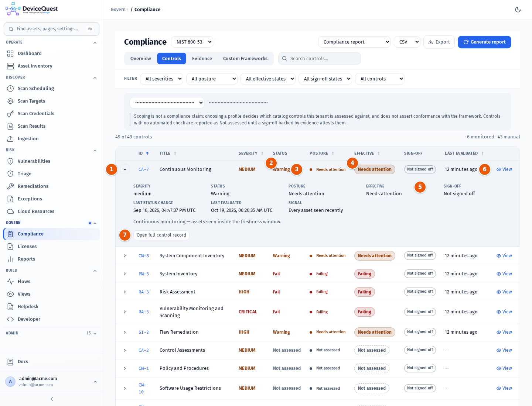Sort controls by Effective column
The width and height of the screenshot is (532, 406).
tap(367, 153)
